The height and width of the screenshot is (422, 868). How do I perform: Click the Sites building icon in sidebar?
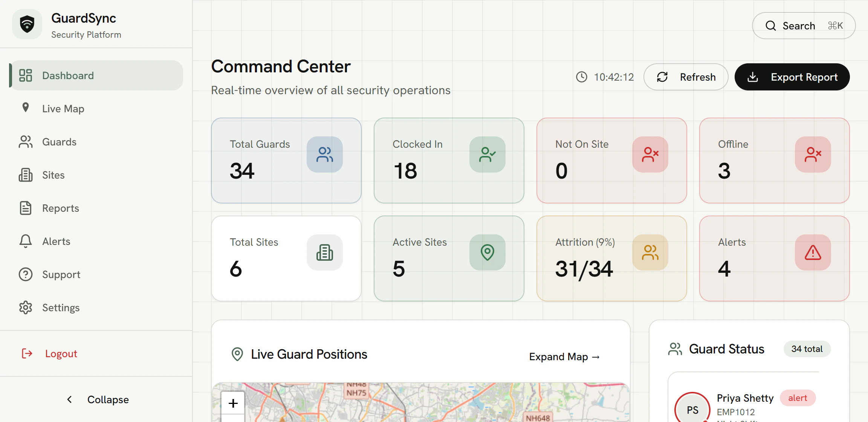click(26, 175)
